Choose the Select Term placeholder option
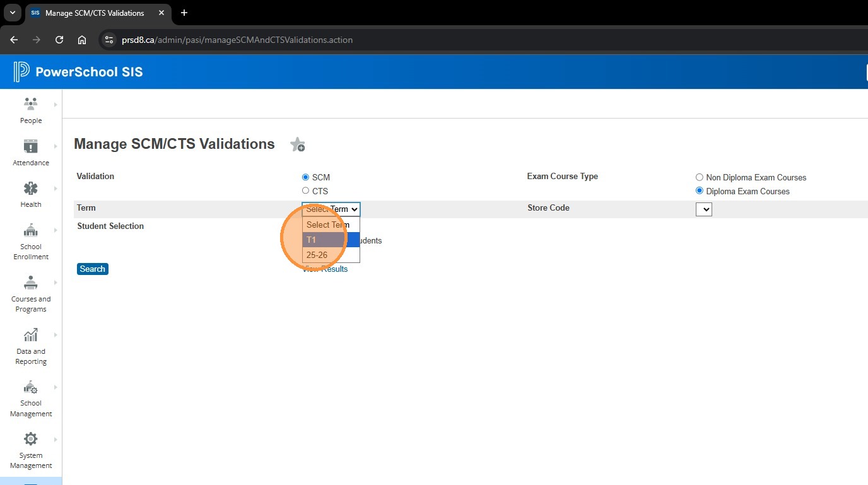The width and height of the screenshot is (868, 485). click(331, 225)
